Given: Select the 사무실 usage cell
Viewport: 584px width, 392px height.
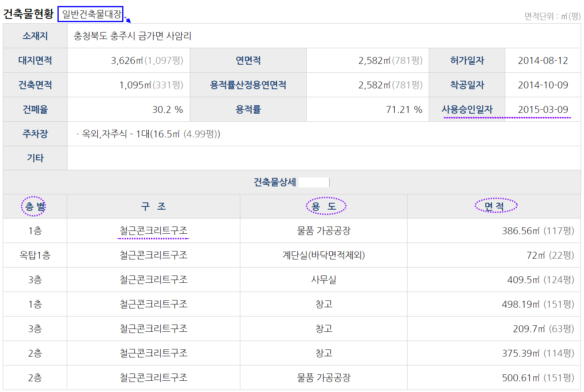Looking at the screenshot, I should coord(324,280).
